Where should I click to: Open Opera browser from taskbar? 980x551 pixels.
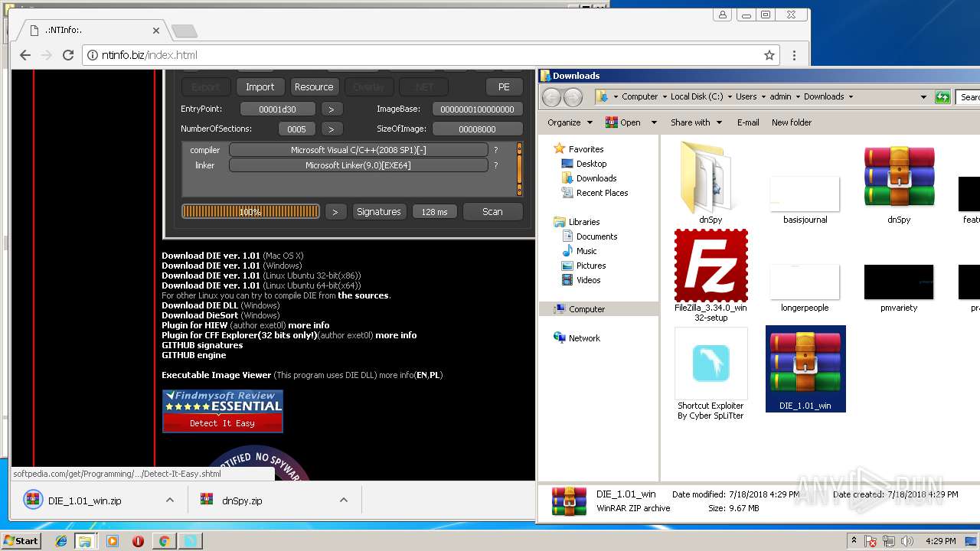coord(138,541)
